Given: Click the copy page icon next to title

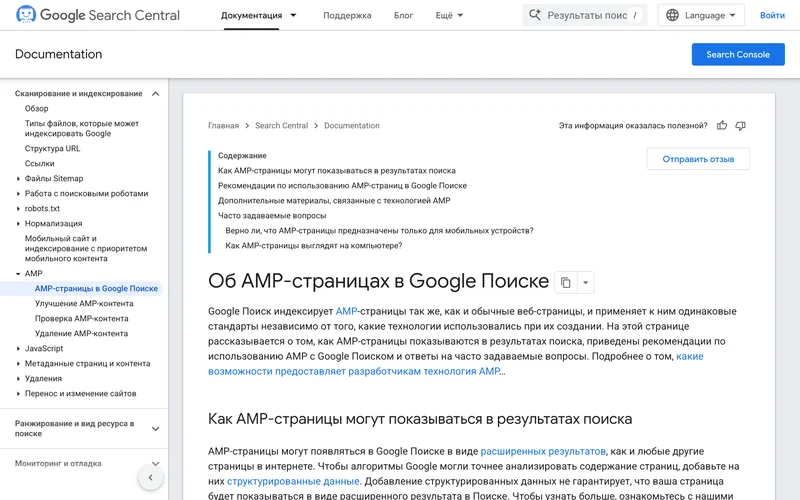Looking at the screenshot, I should [x=566, y=283].
